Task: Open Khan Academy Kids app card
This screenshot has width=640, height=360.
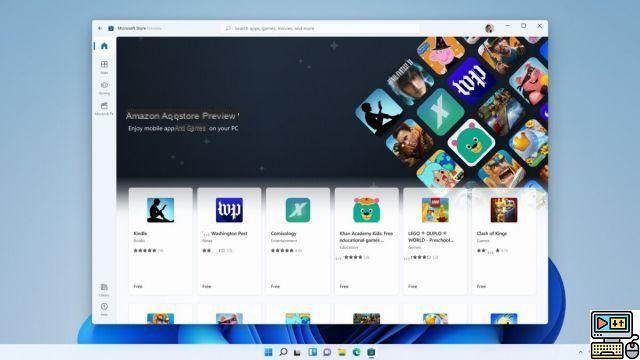Action: tap(367, 241)
